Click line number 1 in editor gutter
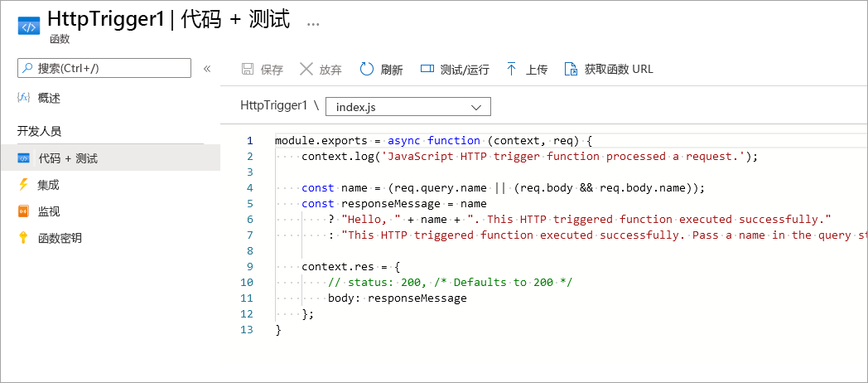The image size is (868, 383). coord(250,140)
